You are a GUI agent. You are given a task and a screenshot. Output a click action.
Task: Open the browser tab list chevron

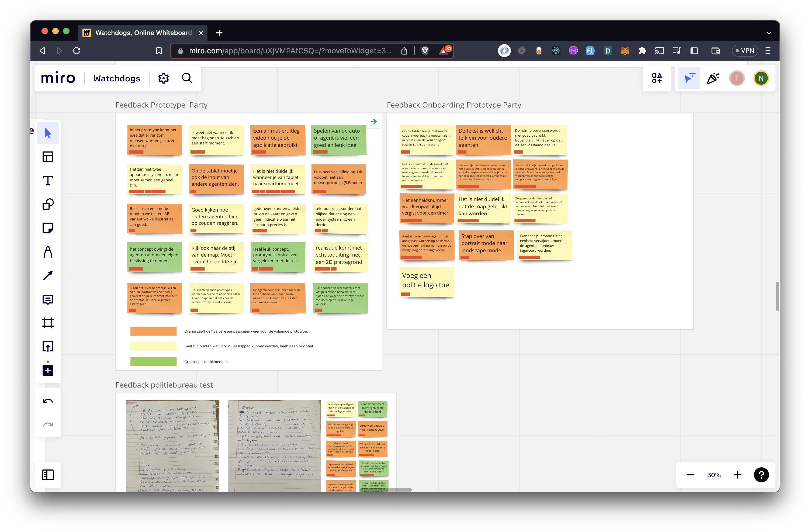[769, 33]
